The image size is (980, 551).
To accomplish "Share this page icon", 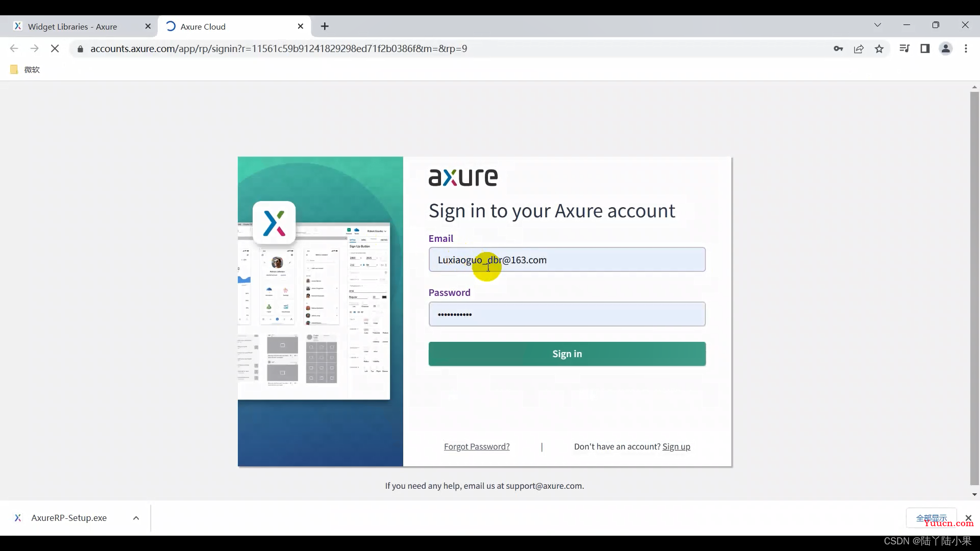I will (859, 48).
